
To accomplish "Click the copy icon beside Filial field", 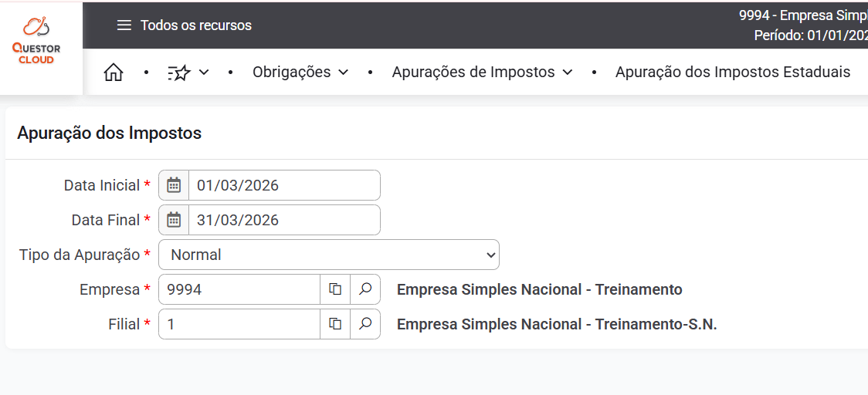I will pos(335,324).
